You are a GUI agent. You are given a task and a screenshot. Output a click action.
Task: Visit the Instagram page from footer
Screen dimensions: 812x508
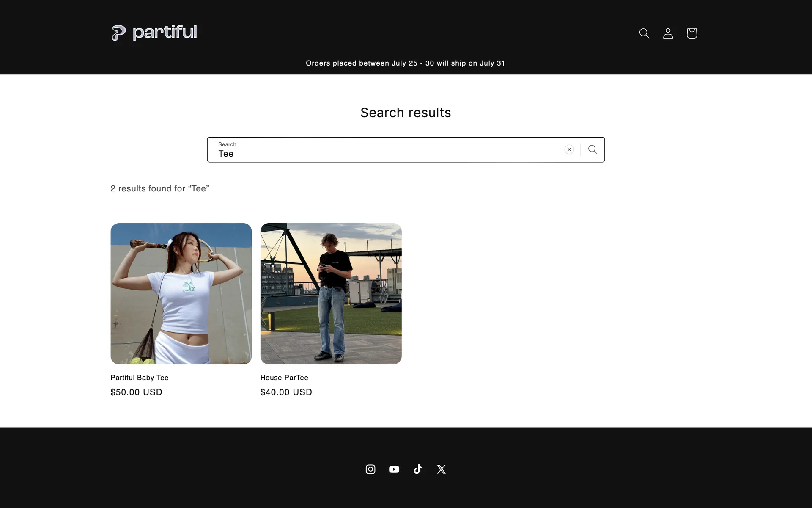[x=370, y=469]
